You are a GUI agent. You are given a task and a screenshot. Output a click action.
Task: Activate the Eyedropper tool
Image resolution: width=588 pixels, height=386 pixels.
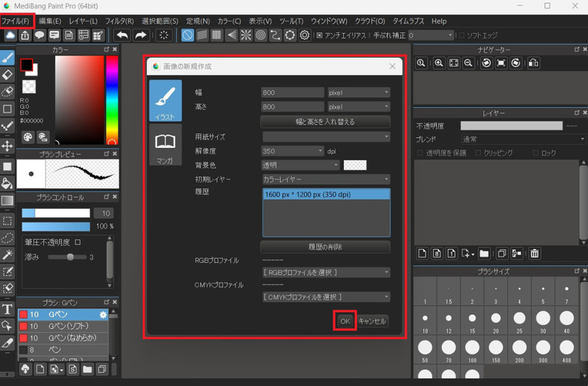tap(7, 343)
